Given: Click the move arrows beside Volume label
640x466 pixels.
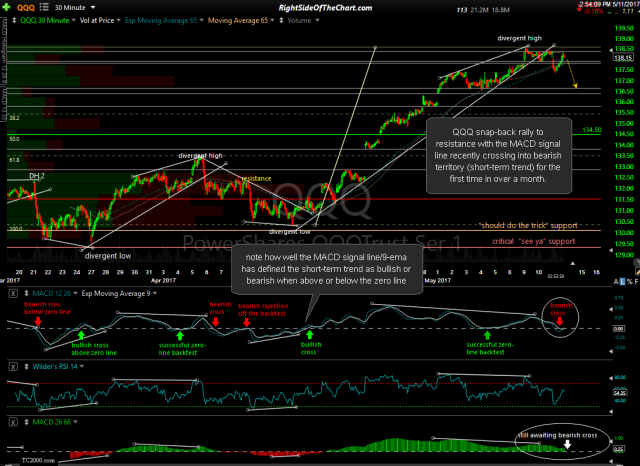Looking at the screenshot, I should (281, 20).
